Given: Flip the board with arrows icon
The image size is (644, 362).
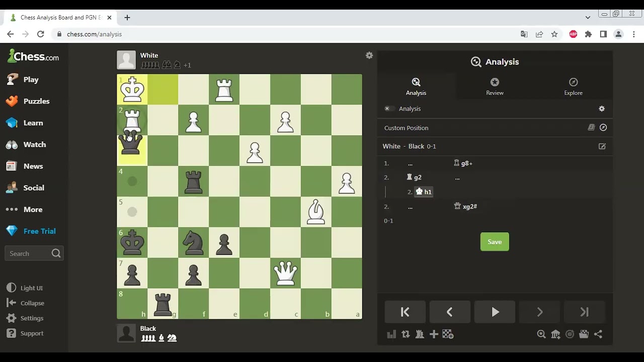Looking at the screenshot, I should pos(406,334).
